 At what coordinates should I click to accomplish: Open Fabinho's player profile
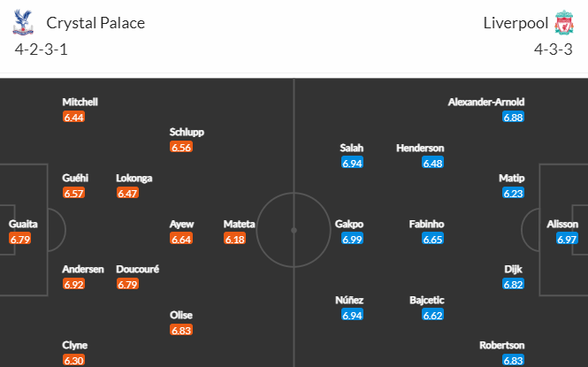click(426, 224)
